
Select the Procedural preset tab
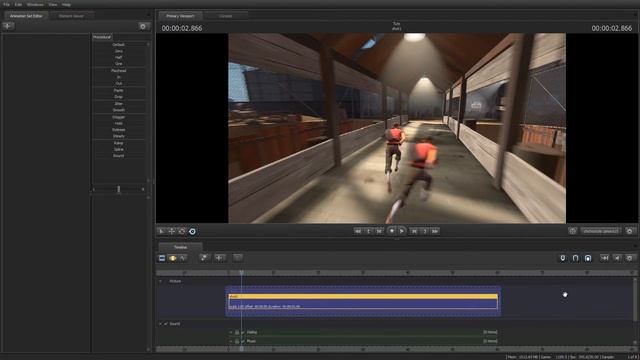pos(102,37)
